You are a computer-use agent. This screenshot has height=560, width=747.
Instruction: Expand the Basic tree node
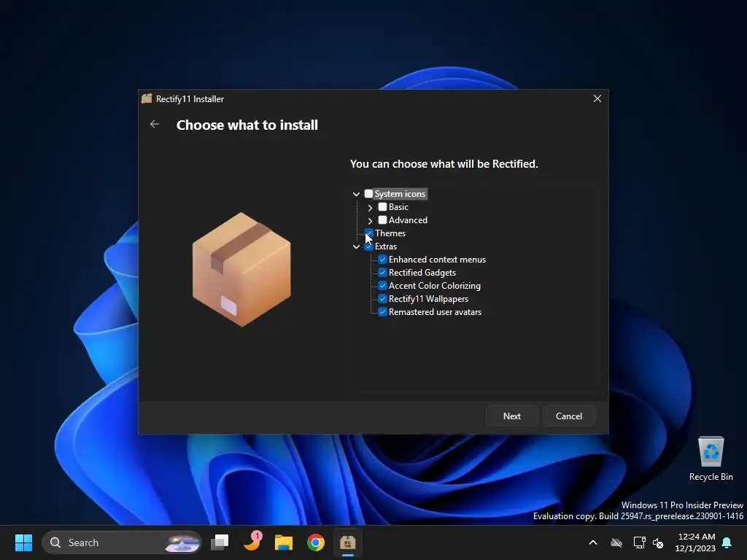(x=370, y=208)
